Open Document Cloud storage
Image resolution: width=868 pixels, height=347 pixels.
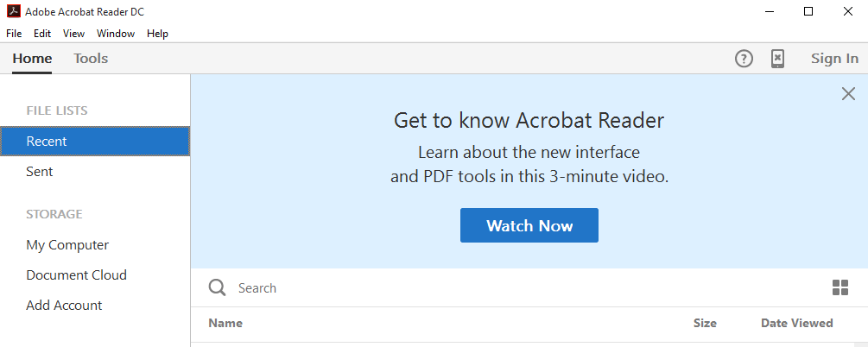(x=76, y=275)
